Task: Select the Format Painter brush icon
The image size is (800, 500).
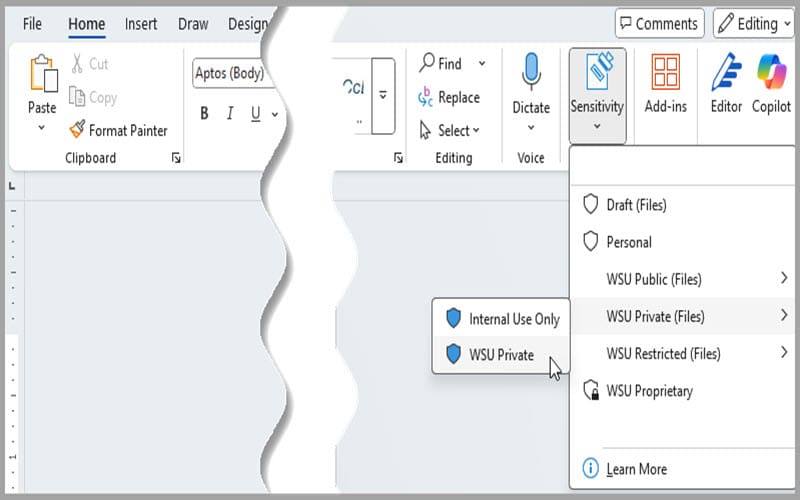Action: (x=77, y=130)
